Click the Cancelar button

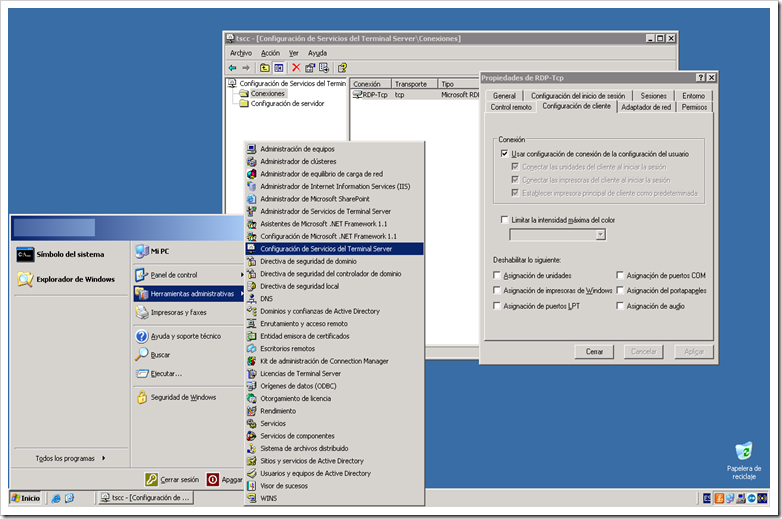643,351
